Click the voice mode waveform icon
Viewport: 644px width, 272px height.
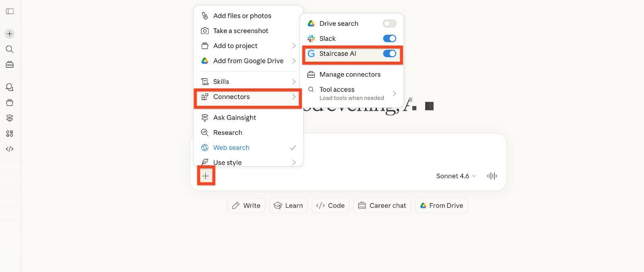[x=491, y=176]
